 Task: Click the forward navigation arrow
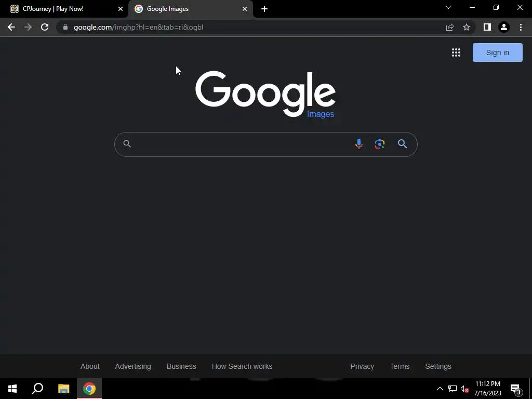[28, 27]
